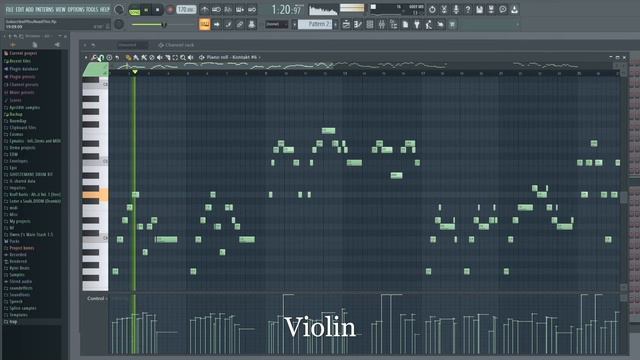Toggle countdown before recording
The height and width of the screenshot is (360, 640).
tap(228, 9)
